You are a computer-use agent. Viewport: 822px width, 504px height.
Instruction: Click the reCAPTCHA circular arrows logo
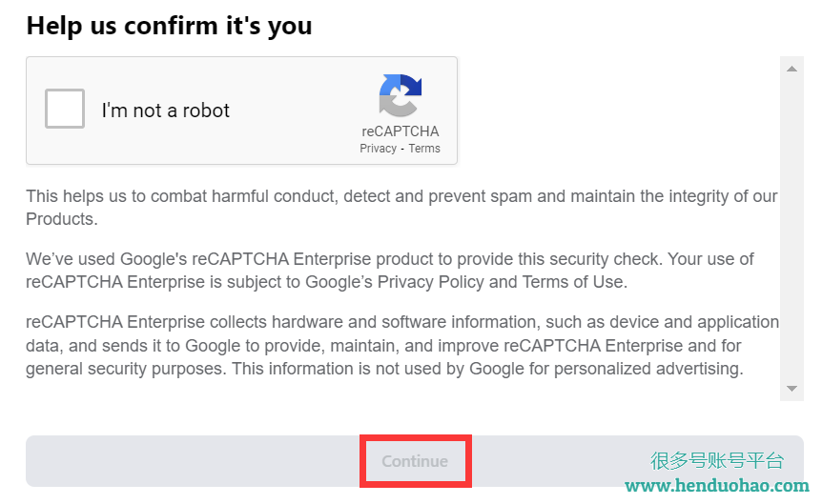coord(400,95)
